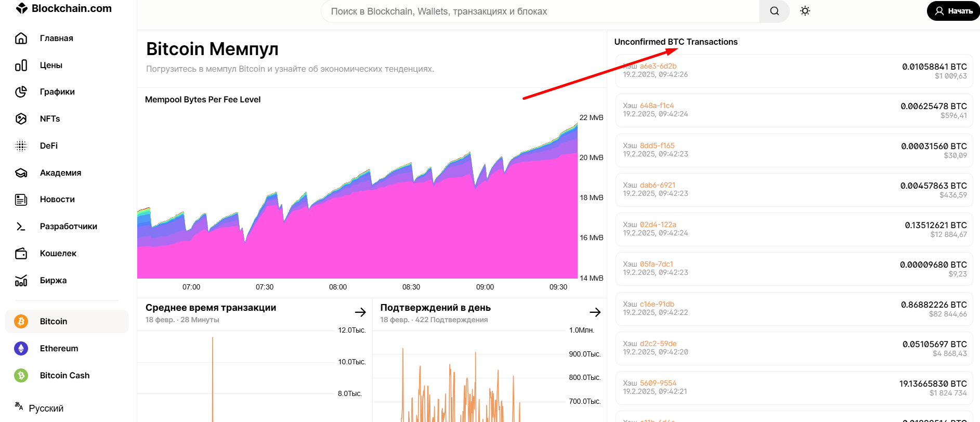Screen dimensions: 980x422
Task: Open transaction hash c16e-91db
Action: 657,304
